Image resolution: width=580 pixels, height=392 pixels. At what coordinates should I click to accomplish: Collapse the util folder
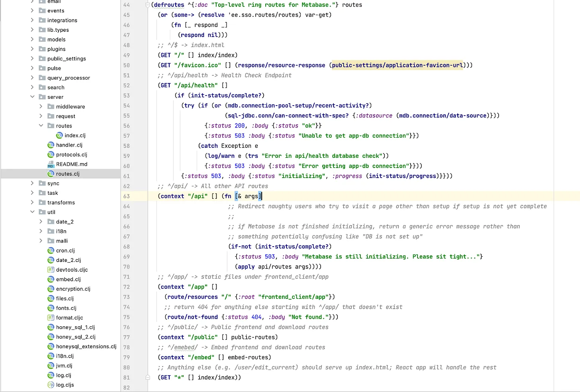32,212
